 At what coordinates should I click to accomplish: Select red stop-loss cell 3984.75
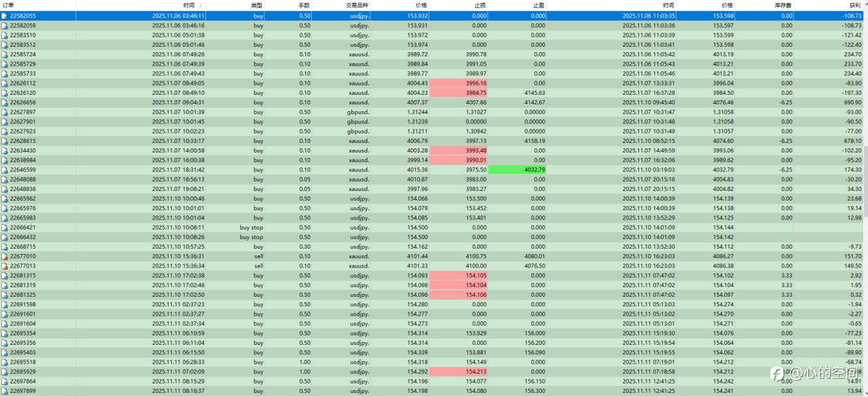click(459, 93)
